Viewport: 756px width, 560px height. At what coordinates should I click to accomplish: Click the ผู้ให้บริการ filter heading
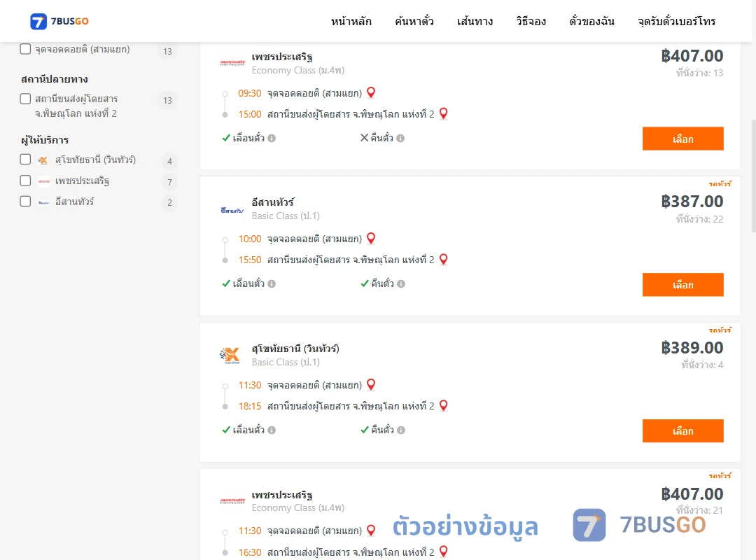tap(45, 141)
